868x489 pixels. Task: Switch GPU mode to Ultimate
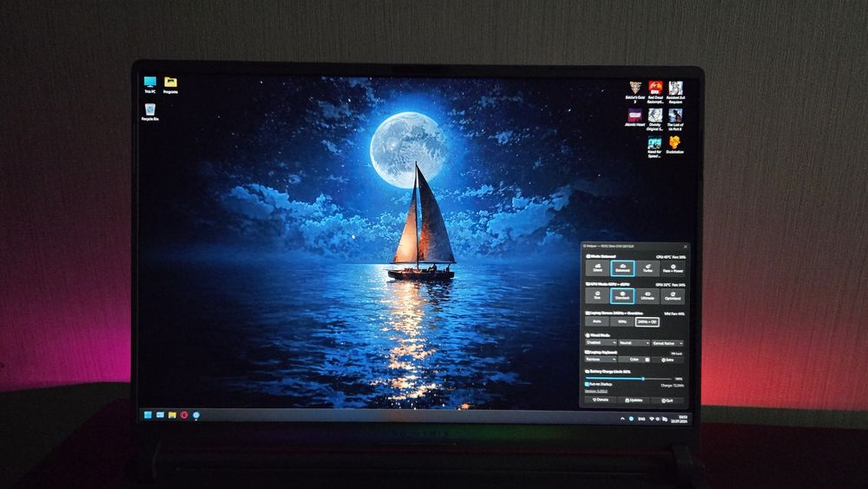(648, 295)
